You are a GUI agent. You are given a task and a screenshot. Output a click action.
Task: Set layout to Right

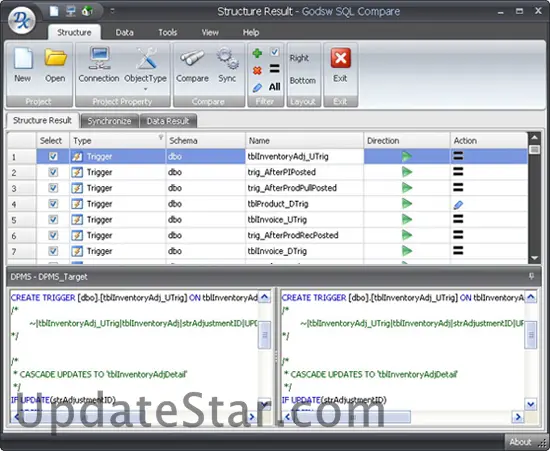click(x=299, y=58)
